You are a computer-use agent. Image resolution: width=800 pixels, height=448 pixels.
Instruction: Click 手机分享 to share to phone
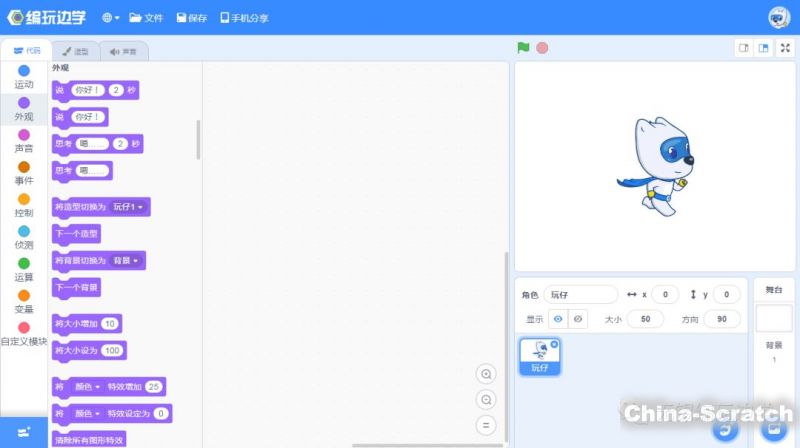[244, 18]
